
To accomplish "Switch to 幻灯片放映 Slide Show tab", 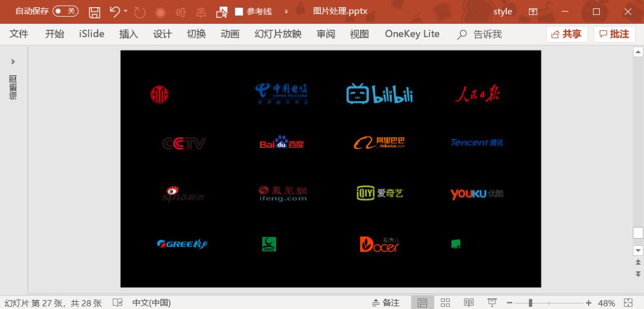I will click(278, 34).
